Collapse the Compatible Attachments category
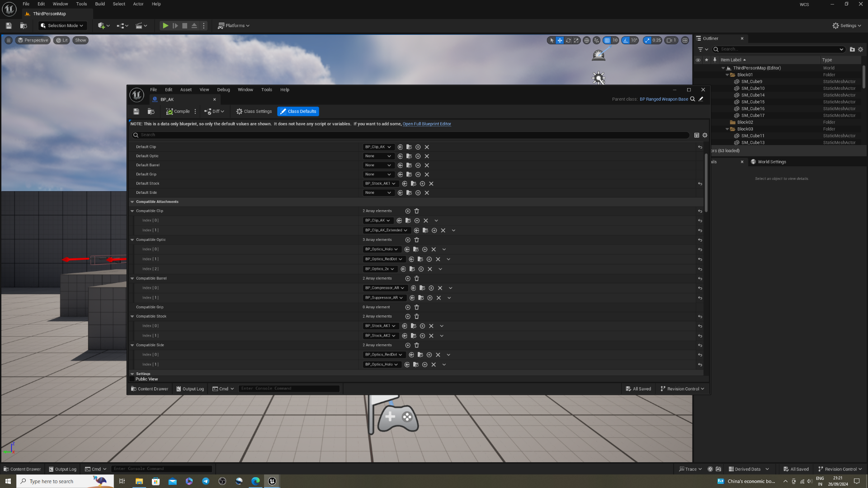This screenshot has height=488, width=868. point(132,202)
